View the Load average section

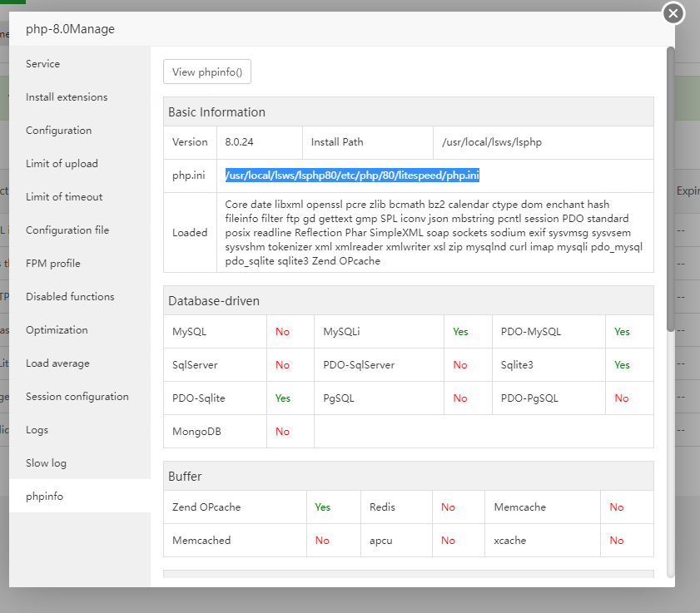tap(57, 363)
